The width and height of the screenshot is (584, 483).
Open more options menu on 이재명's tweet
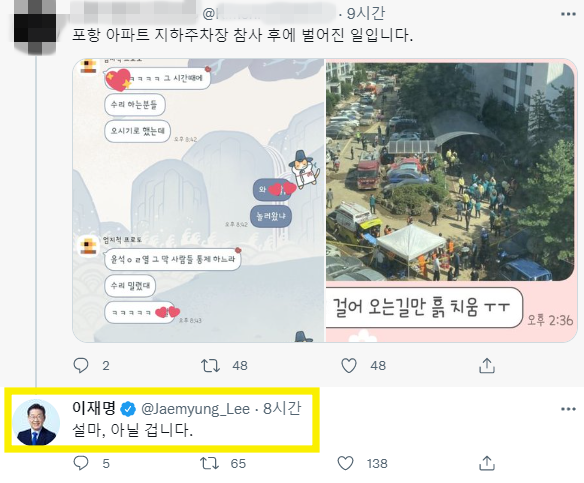[x=568, y=409]
